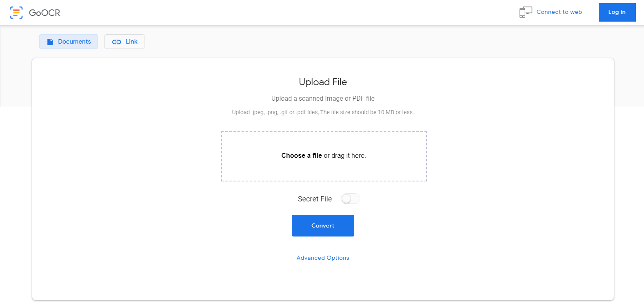Click the GoOCR brand name text
This screenshot has width=644, height=305.
(x=45, y=13)
